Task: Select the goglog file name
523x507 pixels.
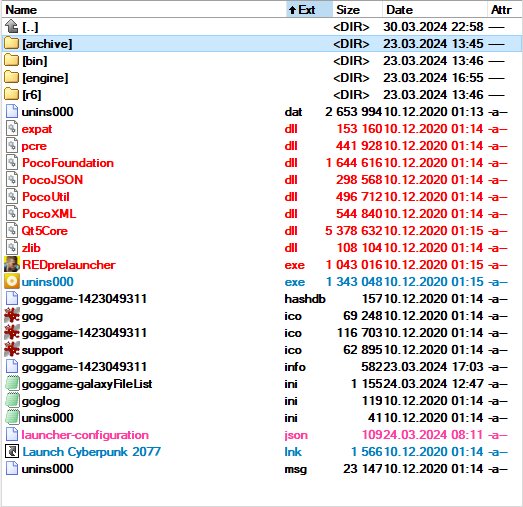Action: [41, 401]
